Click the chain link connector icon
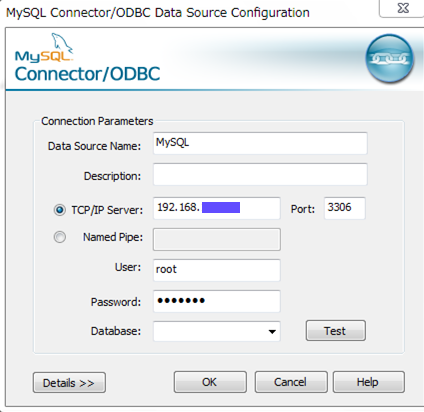Viewport: 424px width, 412px height. [389, 59]
